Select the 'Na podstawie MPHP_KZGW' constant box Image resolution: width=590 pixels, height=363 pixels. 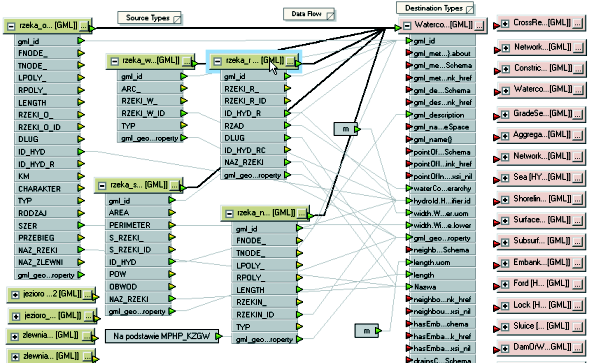[x=161, y=336]
